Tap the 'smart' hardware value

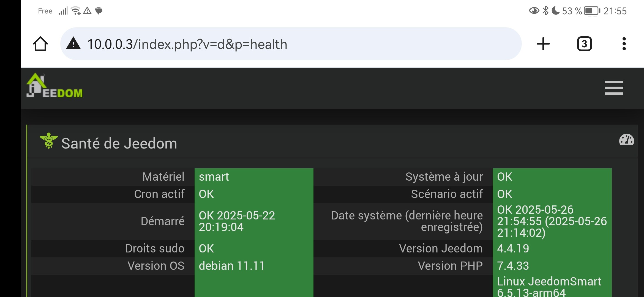(x=214, y=177)
